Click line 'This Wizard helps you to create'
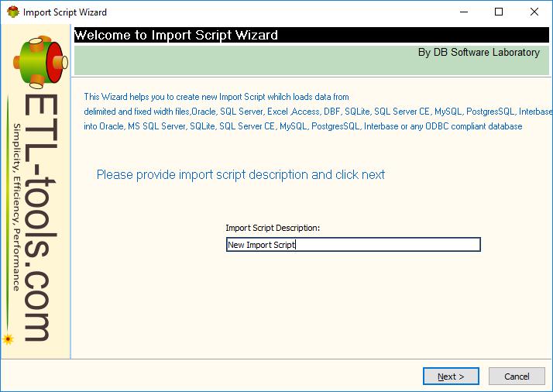 tap(216, 97)
